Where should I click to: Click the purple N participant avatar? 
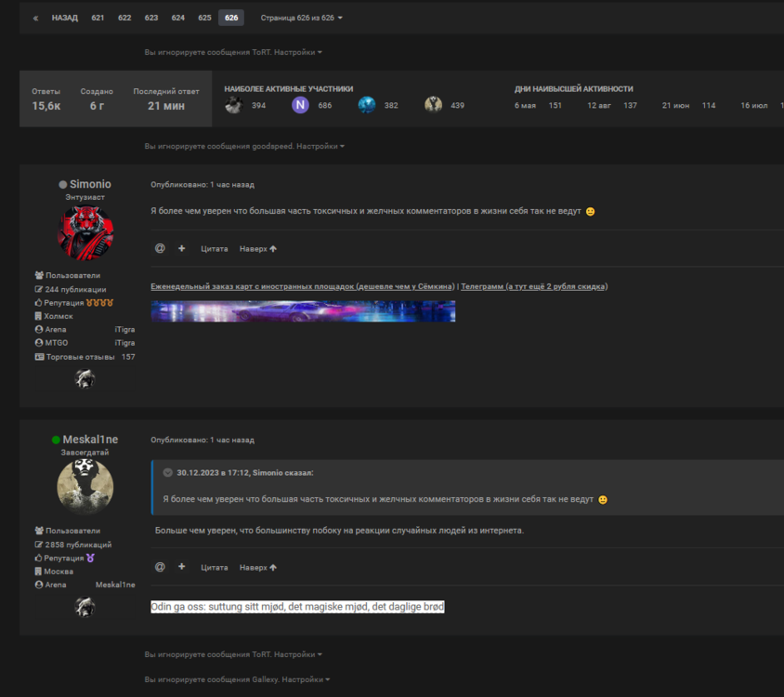[x=300, y=105]
